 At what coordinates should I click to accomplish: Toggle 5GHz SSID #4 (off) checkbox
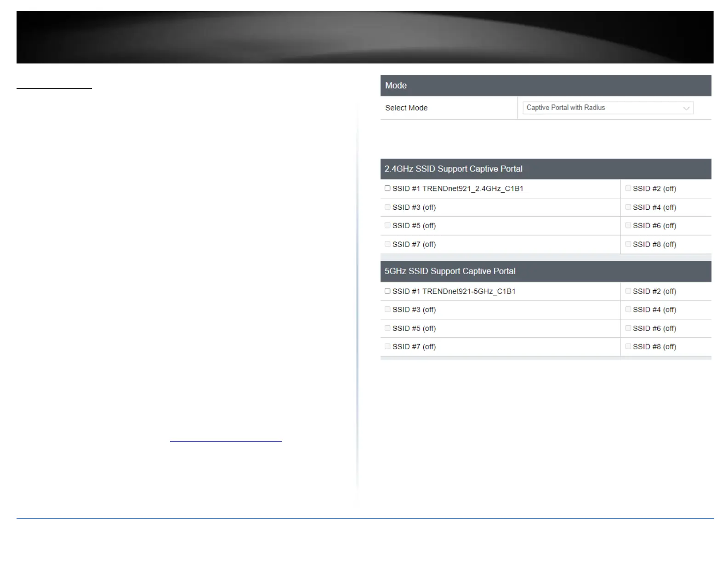pos(628,310)
